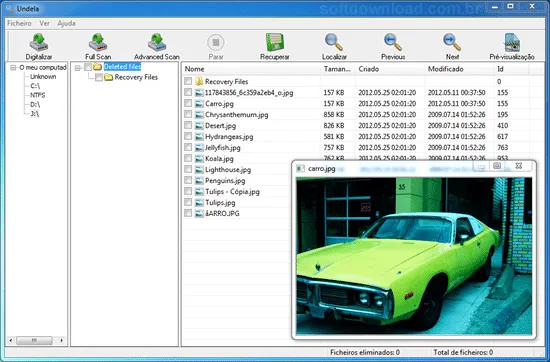Click image icon of Lighthouse.jpg row

click(x=199, y=170)
